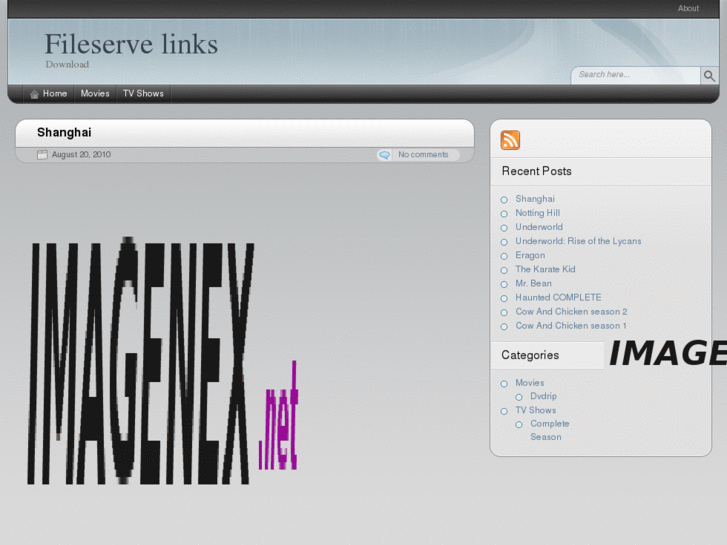727x545 pixels.
Task: Click the home icon in the nav bar
Action: coord(34,94)
